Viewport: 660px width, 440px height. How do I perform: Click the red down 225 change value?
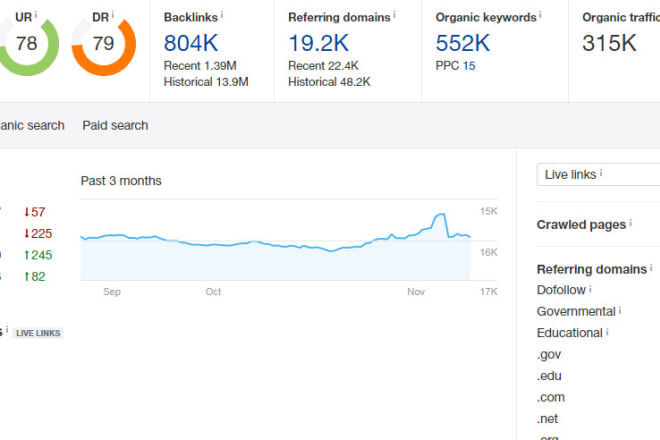coord(38,233)
